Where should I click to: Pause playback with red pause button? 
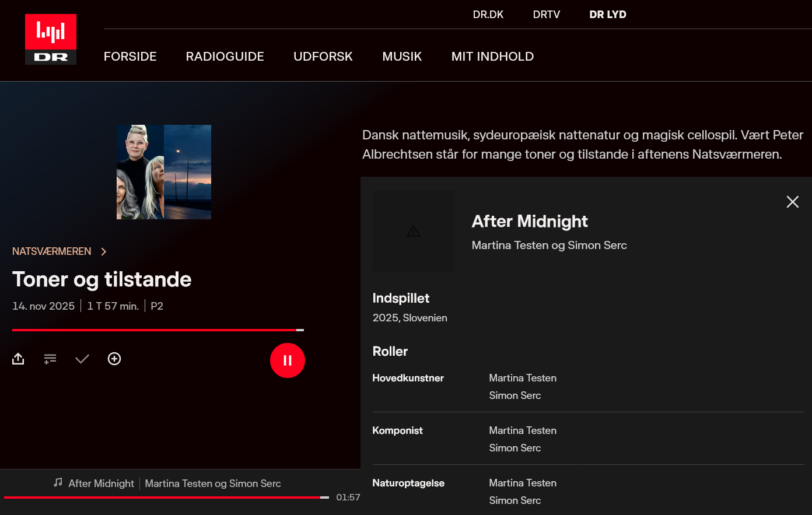[x=288, y=360]
